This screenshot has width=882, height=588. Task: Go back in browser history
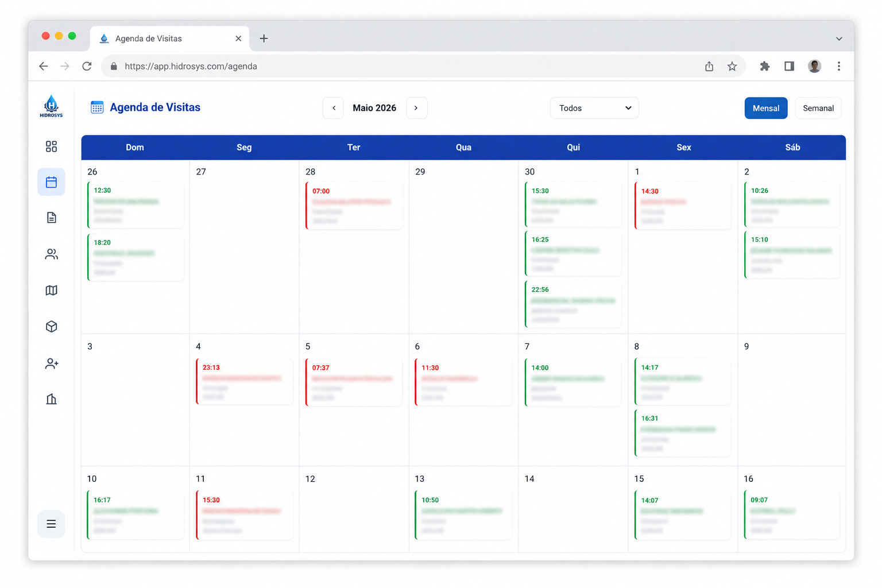pos(44,66)
